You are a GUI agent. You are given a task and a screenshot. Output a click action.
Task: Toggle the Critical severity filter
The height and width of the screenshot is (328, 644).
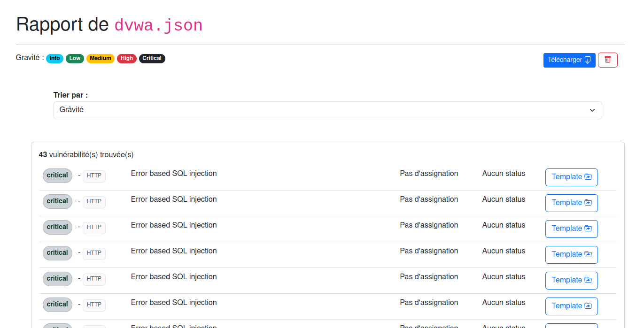click(x=152, y=58)
